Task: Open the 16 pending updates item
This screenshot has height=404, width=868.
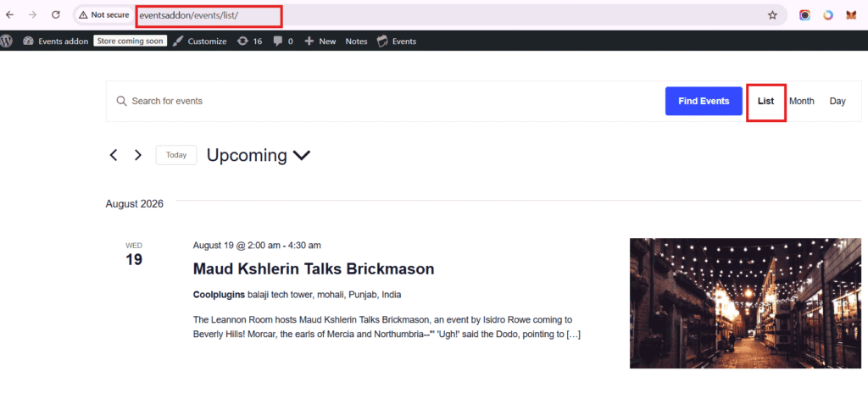Action: point(250,41)
